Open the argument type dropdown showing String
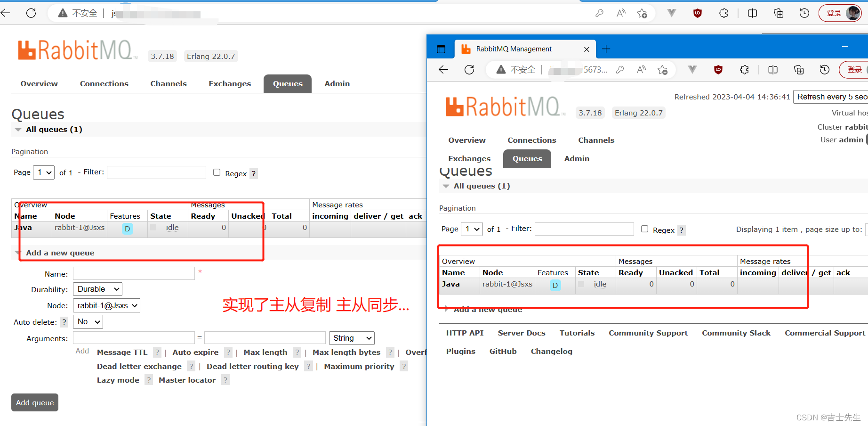868x426 pixels. (x=352, y=338)
